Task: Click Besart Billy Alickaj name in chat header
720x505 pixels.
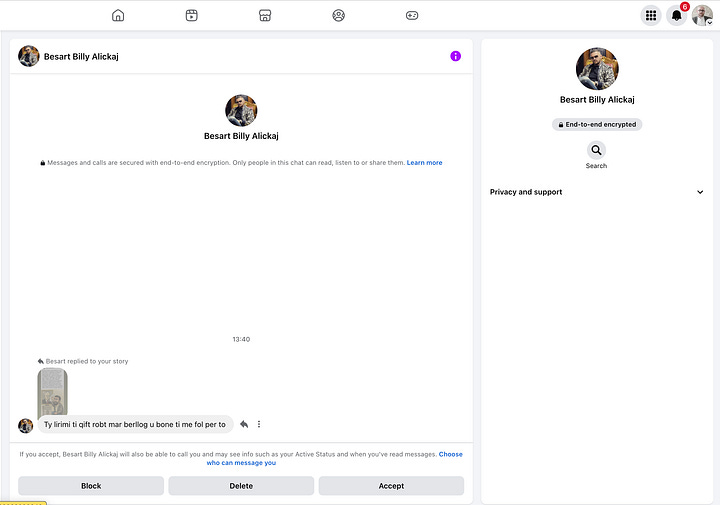Action: (81, 56)
